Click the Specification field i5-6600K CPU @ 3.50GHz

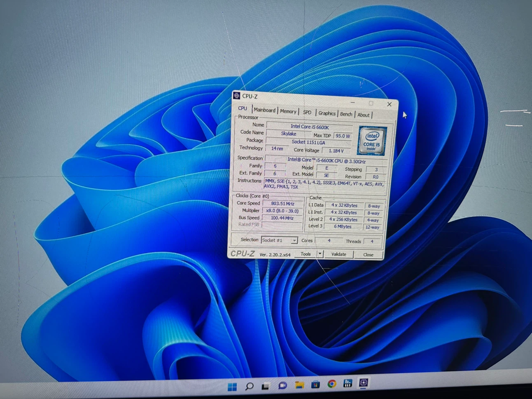point(326,161)
